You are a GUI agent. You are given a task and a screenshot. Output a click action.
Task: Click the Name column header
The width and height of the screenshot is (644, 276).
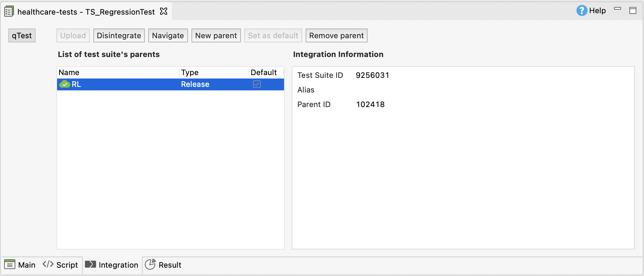coord(69,73)
